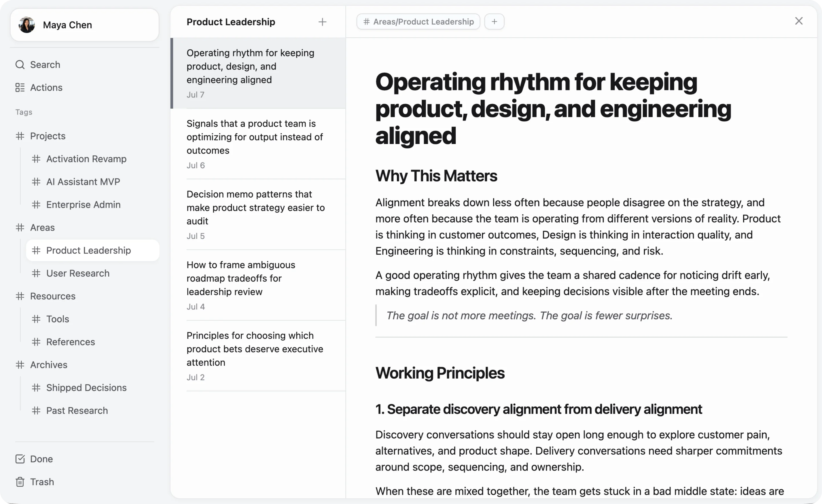Click the Done checkmark icon

[x=20, y=459]
